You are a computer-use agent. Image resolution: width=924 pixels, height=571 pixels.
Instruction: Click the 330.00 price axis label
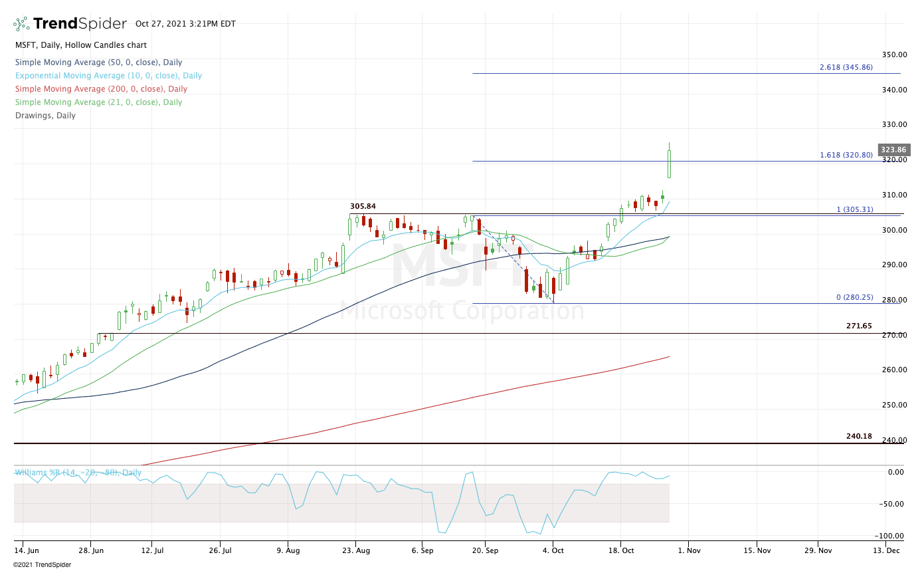894,124
